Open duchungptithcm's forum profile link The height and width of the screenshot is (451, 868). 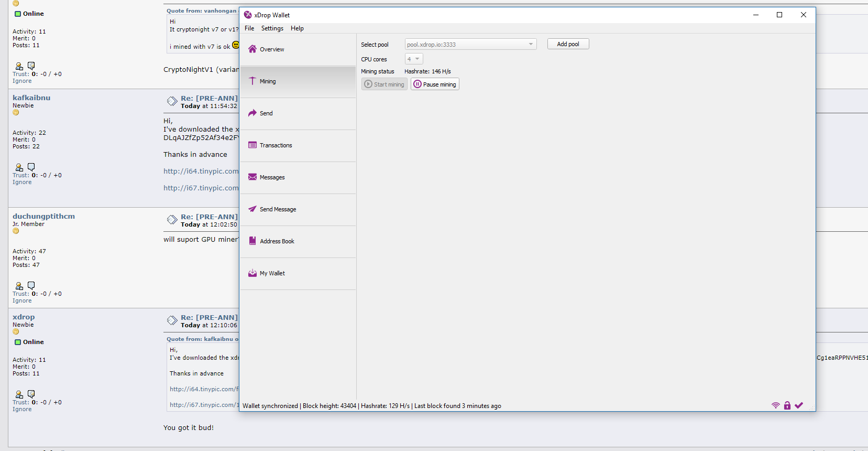click(43, 216)
